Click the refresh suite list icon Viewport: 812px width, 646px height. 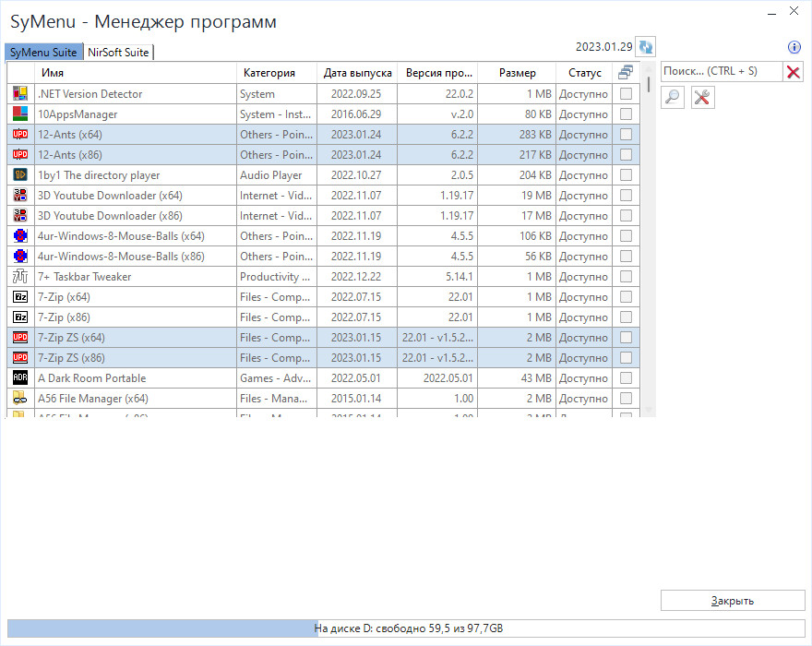click(646, 47)
